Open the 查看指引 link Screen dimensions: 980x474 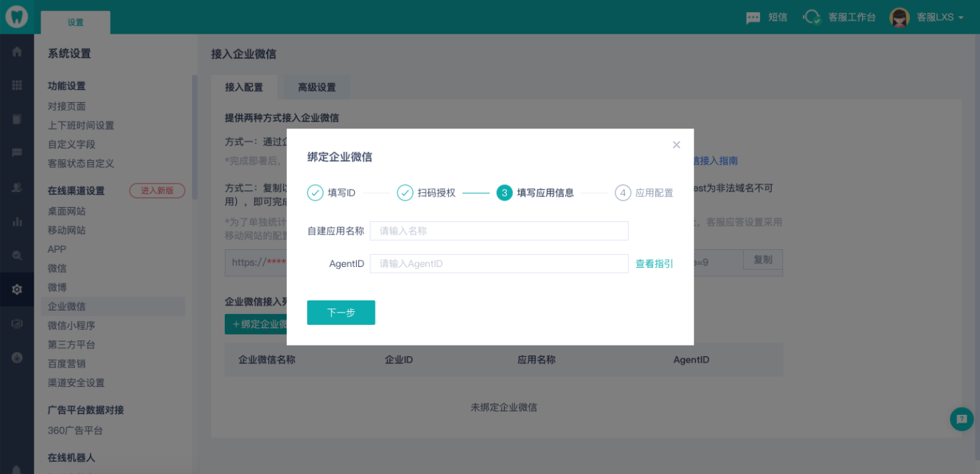(655, 263)
